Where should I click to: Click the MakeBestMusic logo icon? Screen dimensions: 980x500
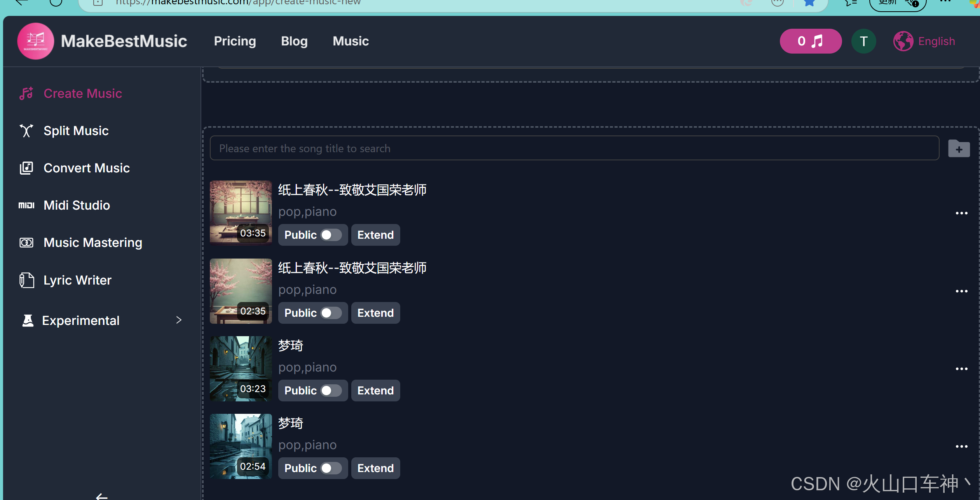(x=35, y=41)
